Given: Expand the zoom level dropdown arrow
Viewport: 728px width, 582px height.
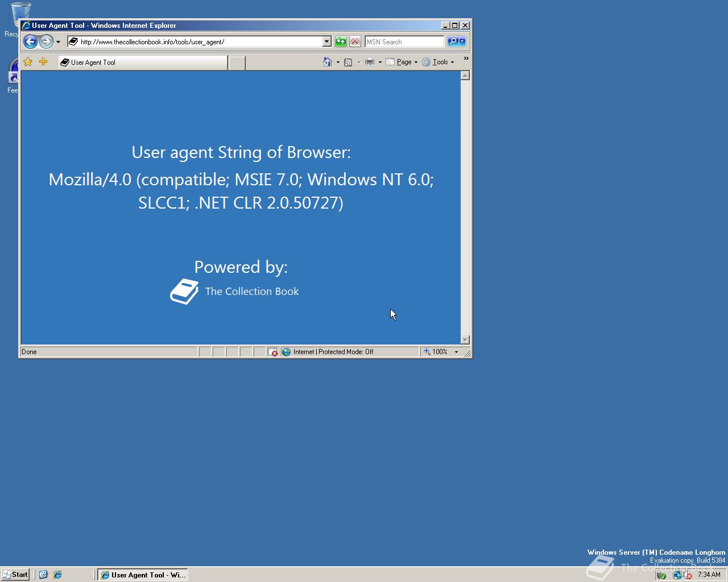Looking at the screenshot, I should tap(456, 352).
